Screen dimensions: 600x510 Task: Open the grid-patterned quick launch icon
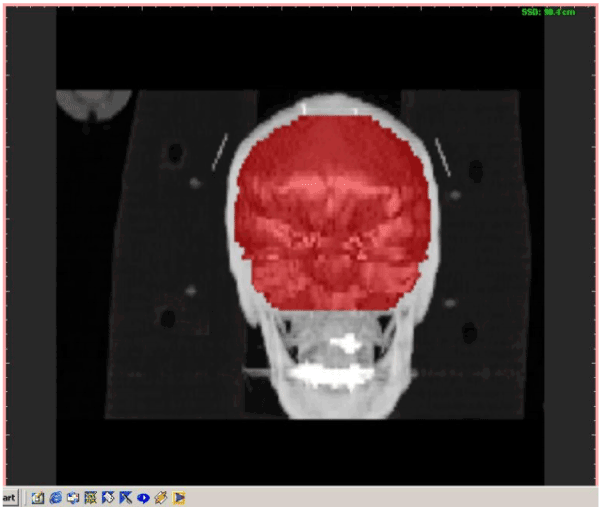click(91, 497)
